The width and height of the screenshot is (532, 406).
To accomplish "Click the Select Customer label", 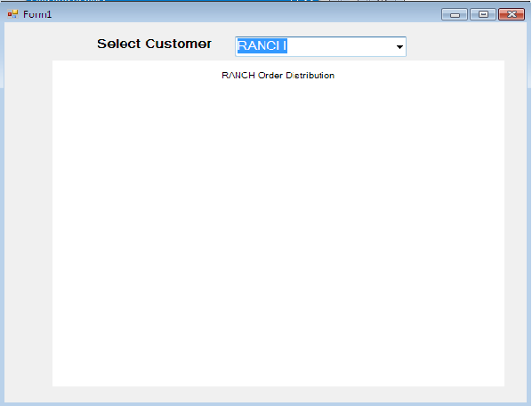I will point(154,44).
